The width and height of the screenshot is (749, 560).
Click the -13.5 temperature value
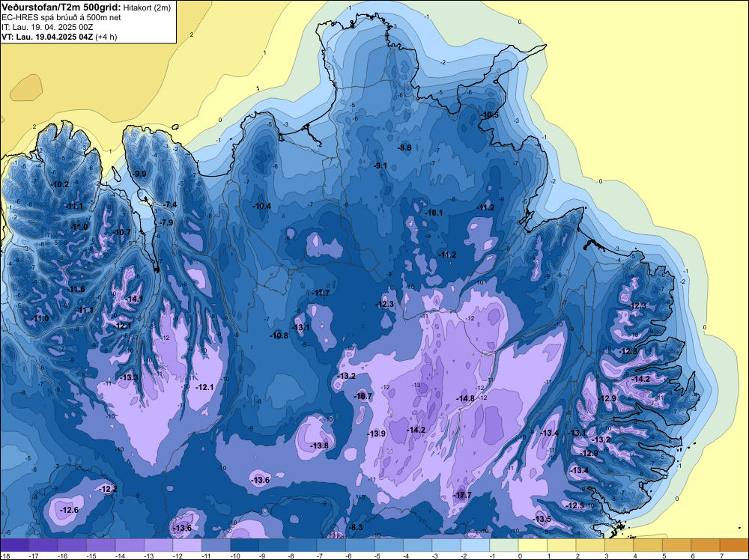point(542,519)
